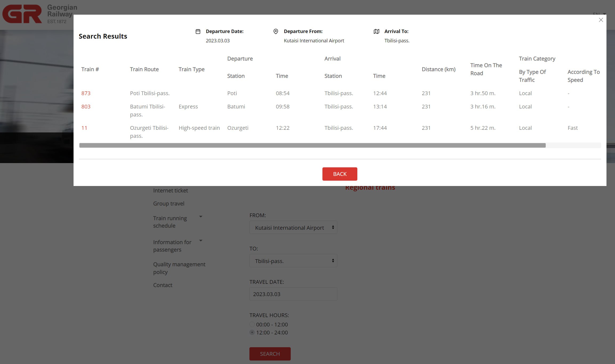Open the FROM station dropdown
Viewport: 615px width, 364px height.
(x=293, y=228)
